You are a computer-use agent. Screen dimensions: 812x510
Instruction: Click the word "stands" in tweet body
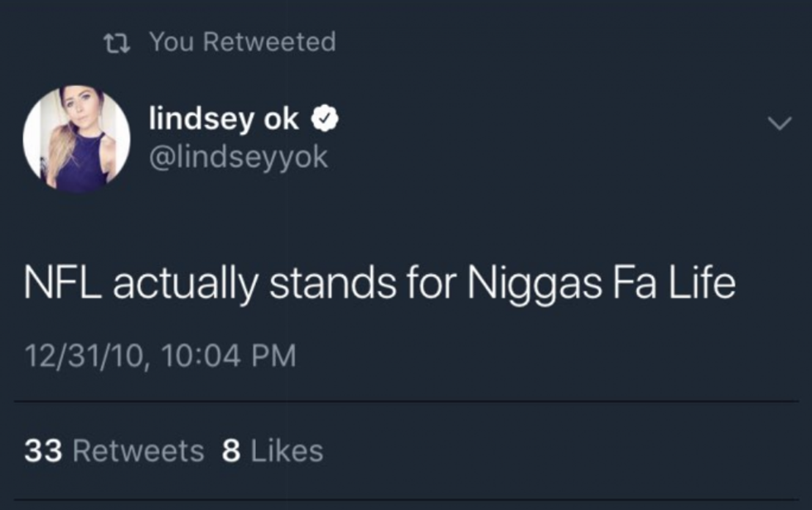[330, 283]
